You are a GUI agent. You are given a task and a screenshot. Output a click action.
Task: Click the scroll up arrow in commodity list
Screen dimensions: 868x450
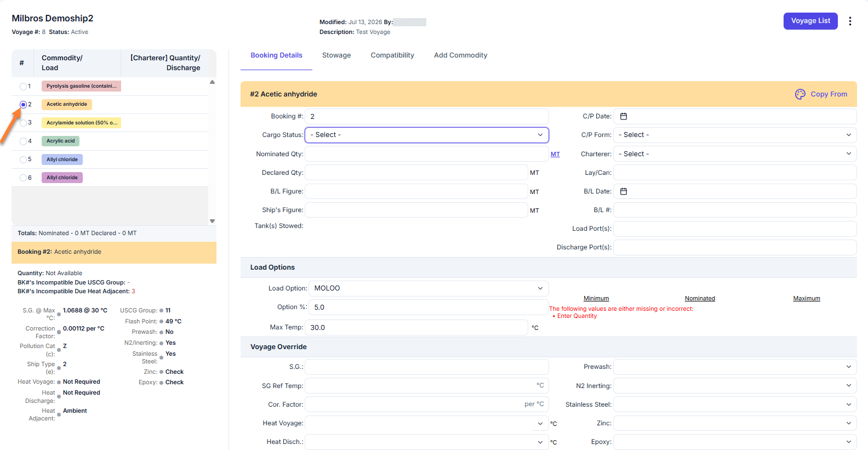pos(212,82)
